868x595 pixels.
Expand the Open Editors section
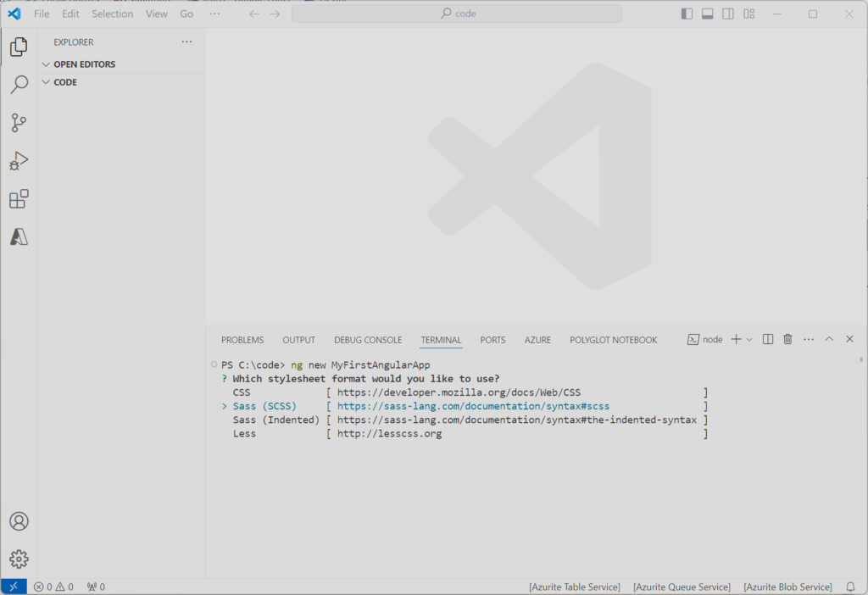point(84,64)
